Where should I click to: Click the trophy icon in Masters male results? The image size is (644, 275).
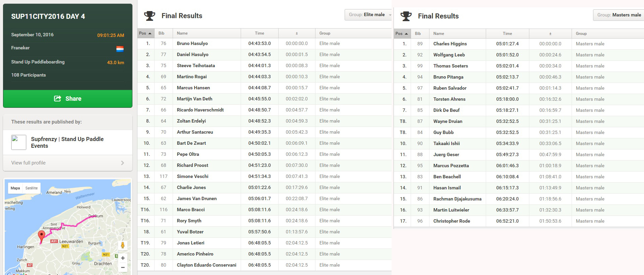tap(406, 16)
